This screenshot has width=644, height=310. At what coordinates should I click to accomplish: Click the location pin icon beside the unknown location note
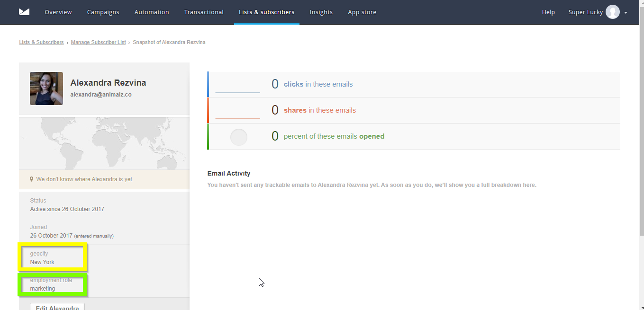coord(32,179)
